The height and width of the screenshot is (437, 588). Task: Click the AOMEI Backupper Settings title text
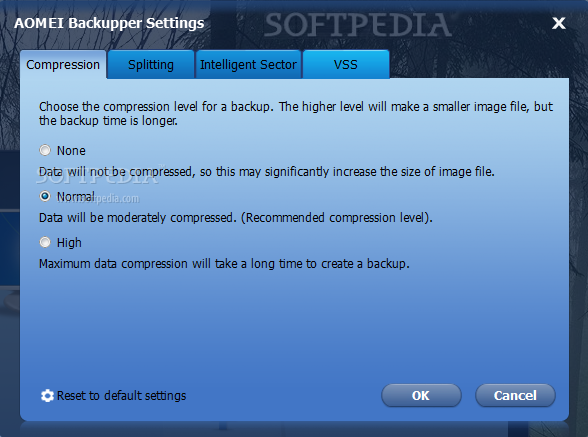[x=109, y=23]
